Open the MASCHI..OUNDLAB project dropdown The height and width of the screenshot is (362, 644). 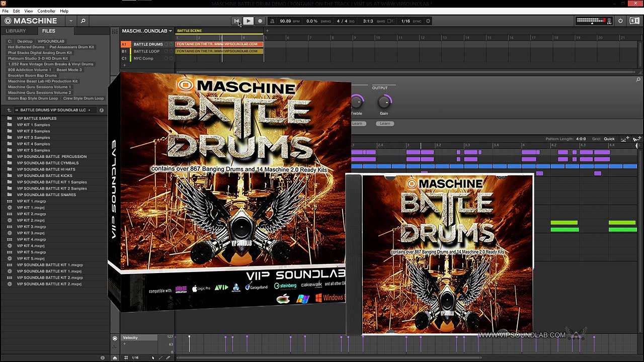click(x=147, y=31)
